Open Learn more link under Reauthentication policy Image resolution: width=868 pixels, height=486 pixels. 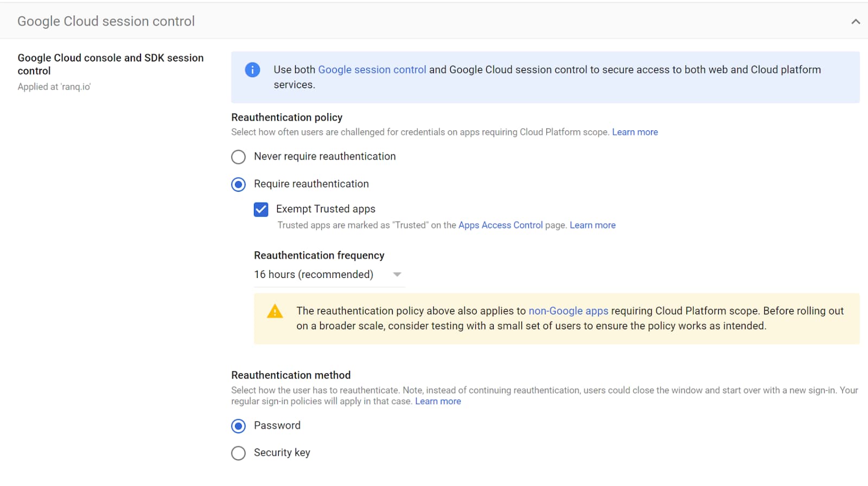tap(635, 132)
